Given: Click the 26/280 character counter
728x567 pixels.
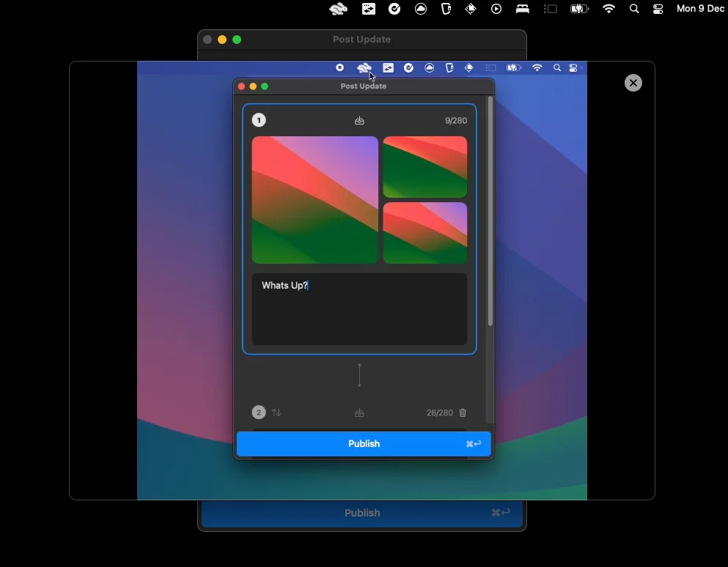Looking at the screenshot, I should (440, 412).
